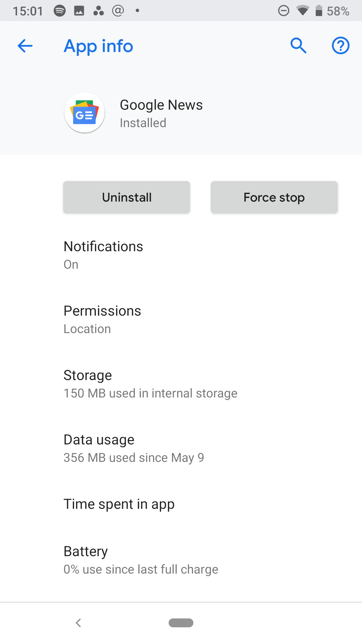
Task: Force stop Google News
Action: coord(274,197)
